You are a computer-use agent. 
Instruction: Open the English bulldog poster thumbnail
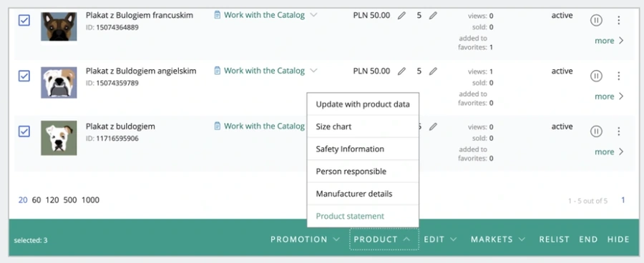(x=59, y=82)
